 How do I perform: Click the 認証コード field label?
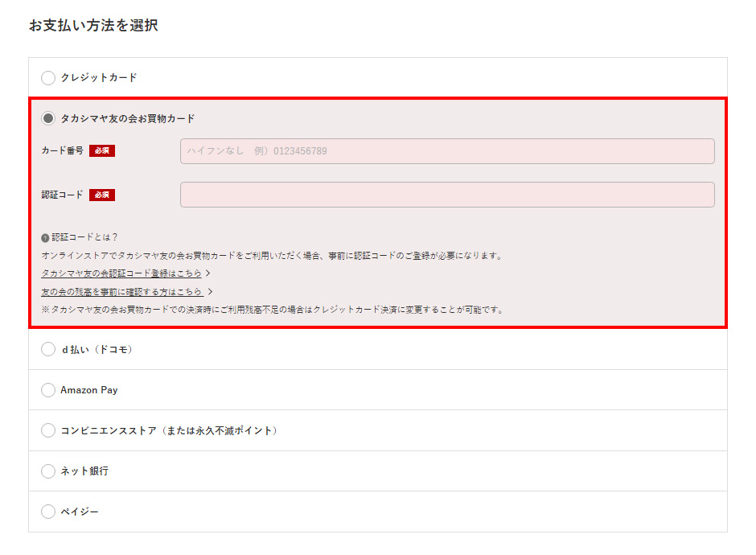tap(62, 195)
